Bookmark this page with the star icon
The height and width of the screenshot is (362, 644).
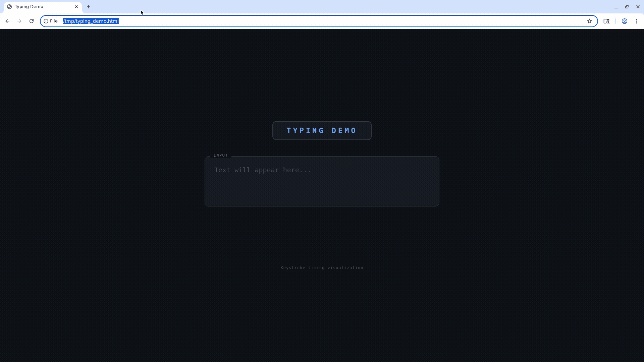(590, 21)
